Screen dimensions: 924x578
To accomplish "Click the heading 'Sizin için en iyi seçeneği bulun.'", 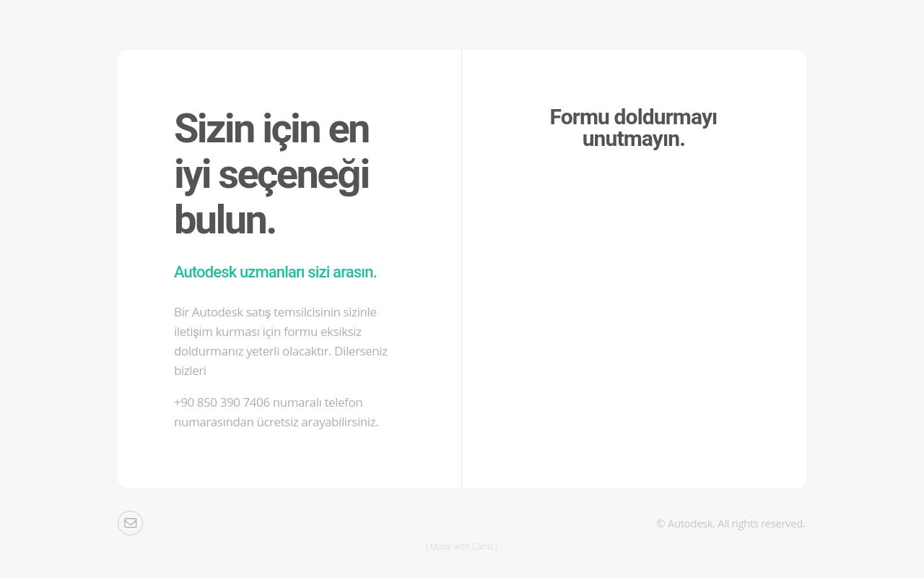I will (x=271, y=174).
